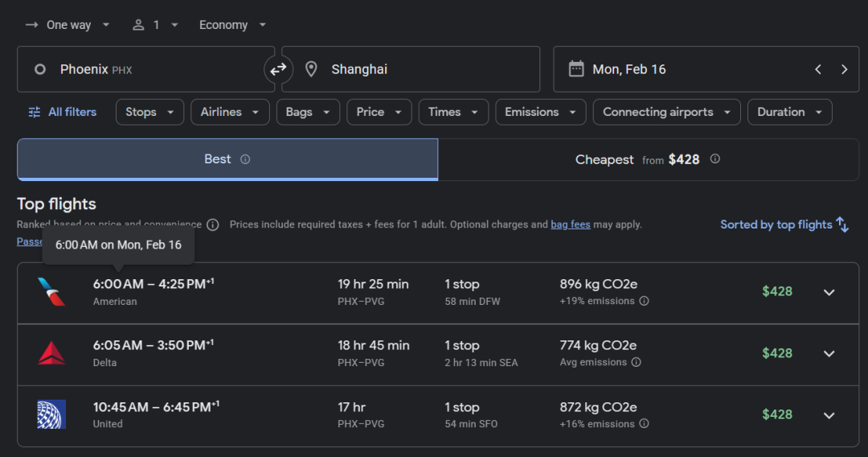Advance to the next departure date
Image resolution: width=868 pixels, height=457 pixels.
coord(844,69)
